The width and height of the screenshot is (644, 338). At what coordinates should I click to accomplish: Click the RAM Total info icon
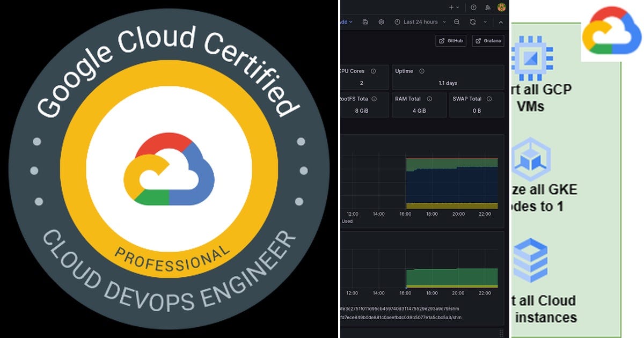coord(429,99)
